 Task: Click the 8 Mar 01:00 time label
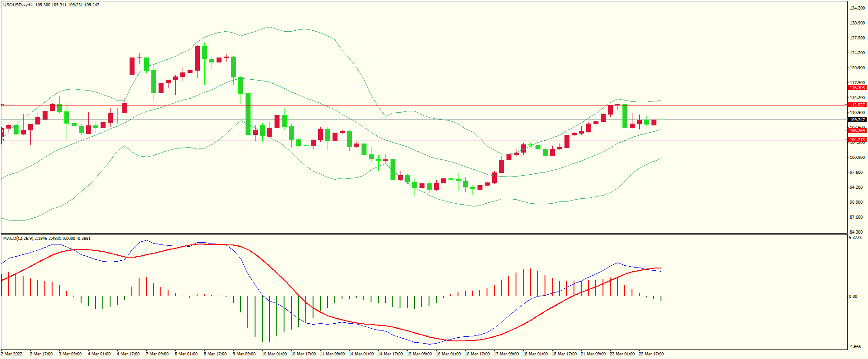click(186, 354)
